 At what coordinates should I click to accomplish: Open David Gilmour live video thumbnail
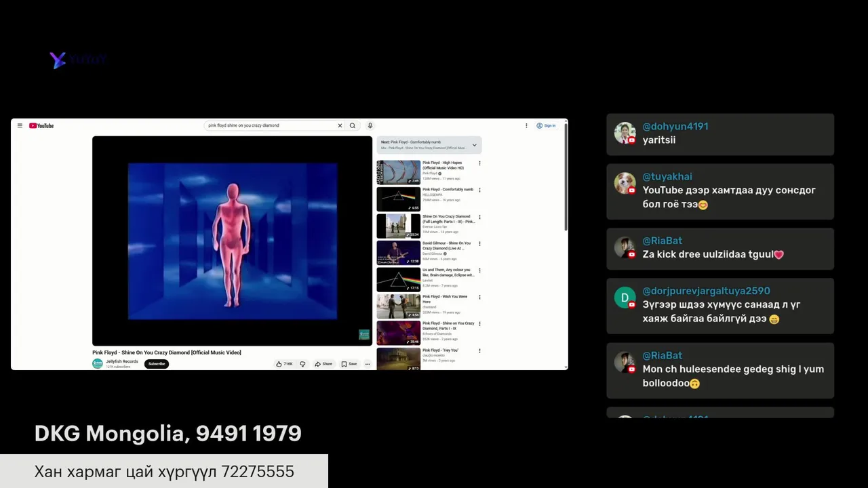tap(399, 253)
